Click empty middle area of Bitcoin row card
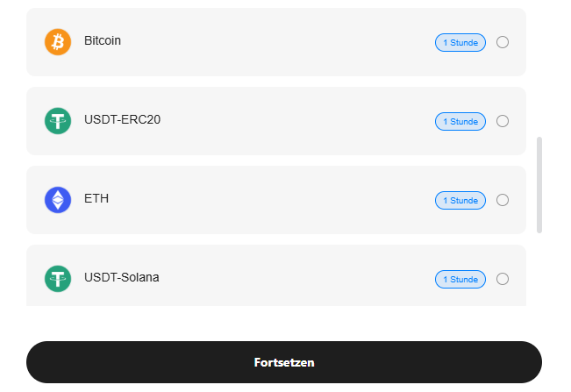The height and width of the screenshot is (392, 571). [281, 42]
